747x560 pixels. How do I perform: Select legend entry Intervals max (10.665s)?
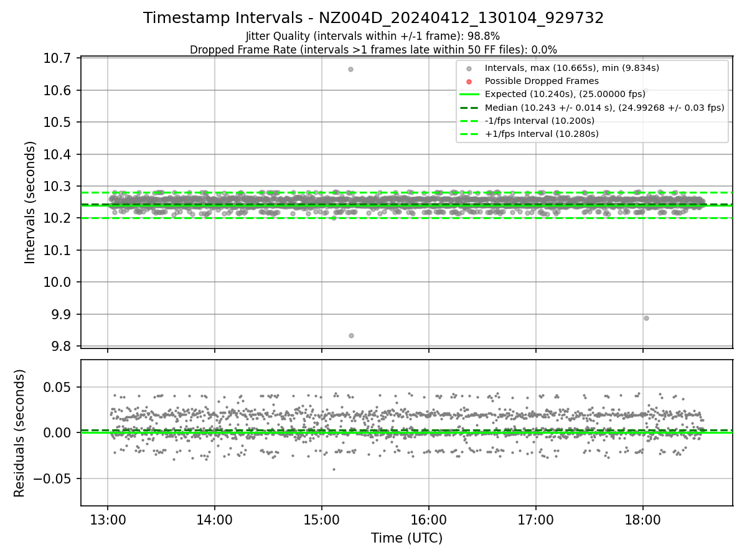pos(571,68)
